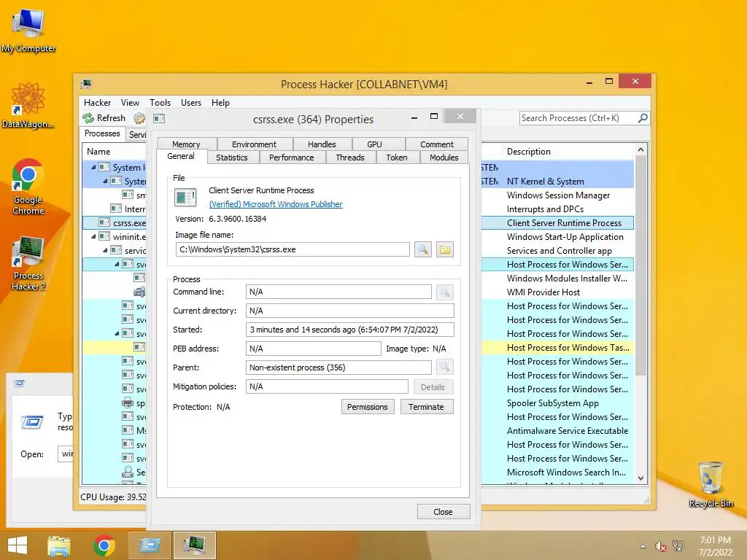The height and width of the screenshot is (560, 747).
Task: Collapse the System Idle Process tree node
Action: pos(93,167)
